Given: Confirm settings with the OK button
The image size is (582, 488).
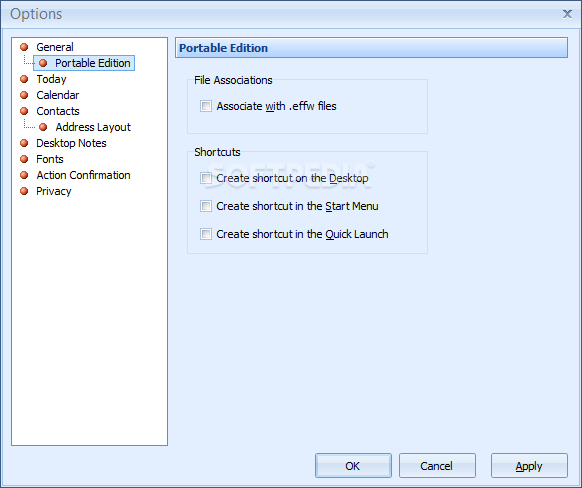Looking at the screenshot, I should (353, 465).
